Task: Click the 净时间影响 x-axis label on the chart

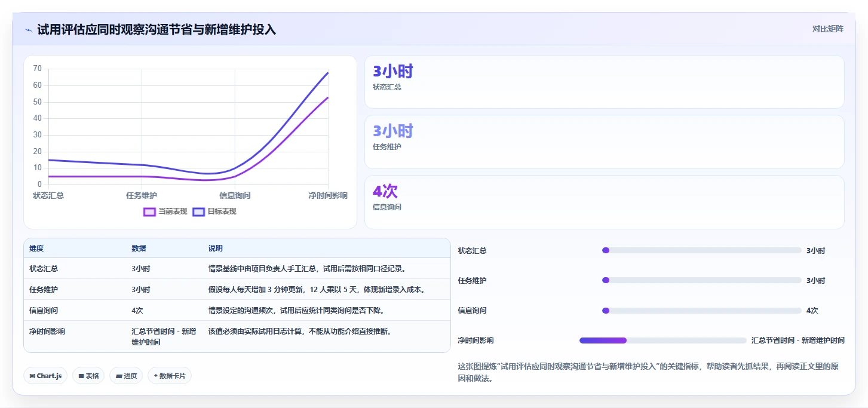Action: point(328,195)
